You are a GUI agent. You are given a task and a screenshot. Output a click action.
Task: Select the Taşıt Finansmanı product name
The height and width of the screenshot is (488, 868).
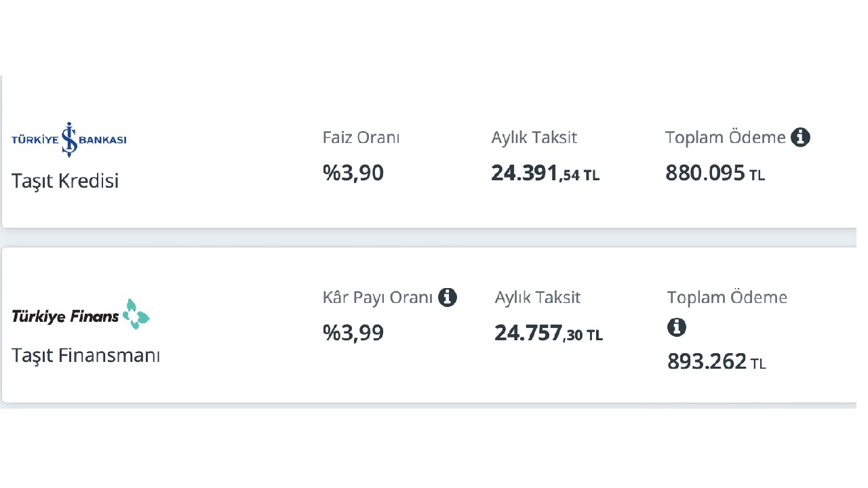click(x=86, y=355)
